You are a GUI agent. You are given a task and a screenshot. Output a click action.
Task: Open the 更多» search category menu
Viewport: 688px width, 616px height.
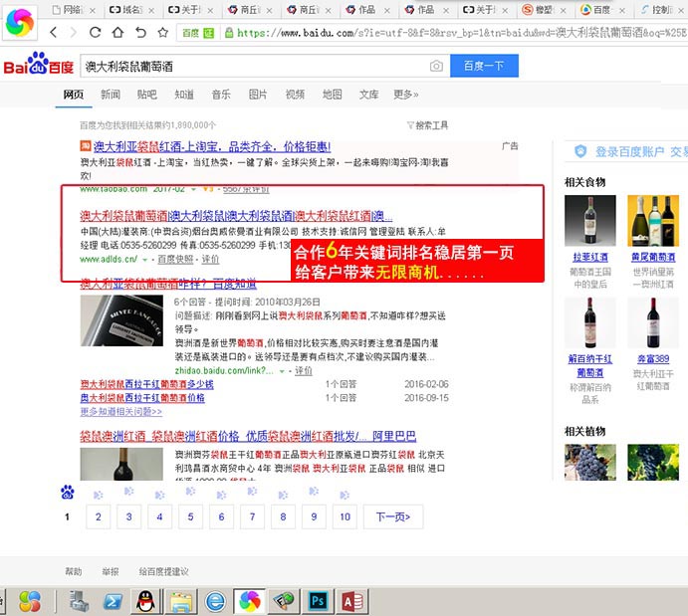coord(406,95)
